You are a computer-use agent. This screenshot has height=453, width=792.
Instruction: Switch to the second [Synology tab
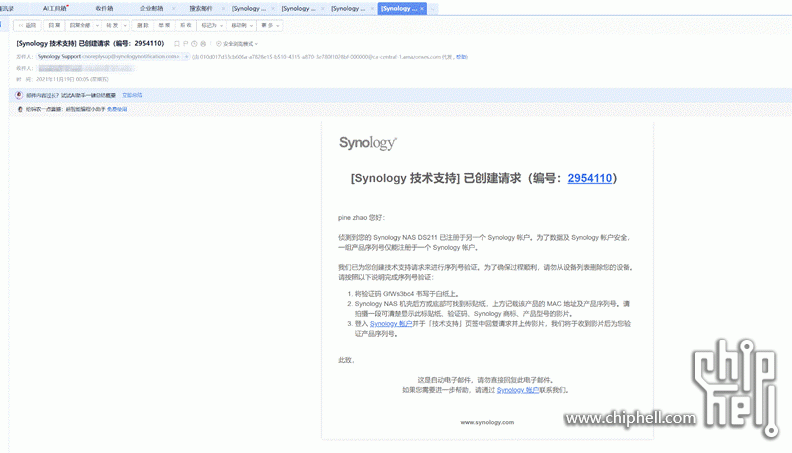click(298, 9)
